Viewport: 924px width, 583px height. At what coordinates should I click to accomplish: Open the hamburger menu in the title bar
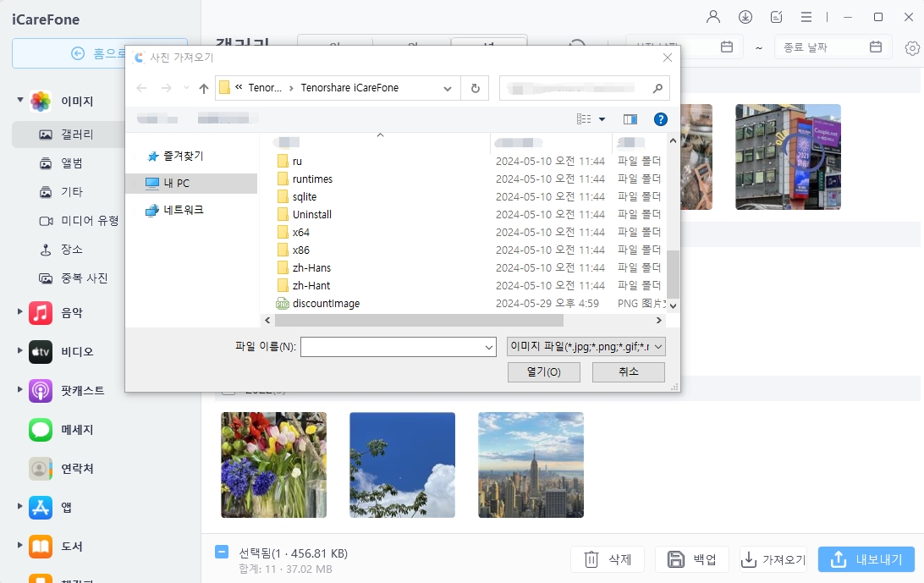point(806,17)
